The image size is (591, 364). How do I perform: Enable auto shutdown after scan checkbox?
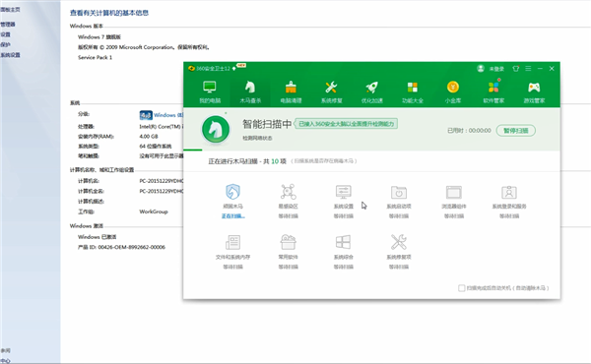[461, 288]
